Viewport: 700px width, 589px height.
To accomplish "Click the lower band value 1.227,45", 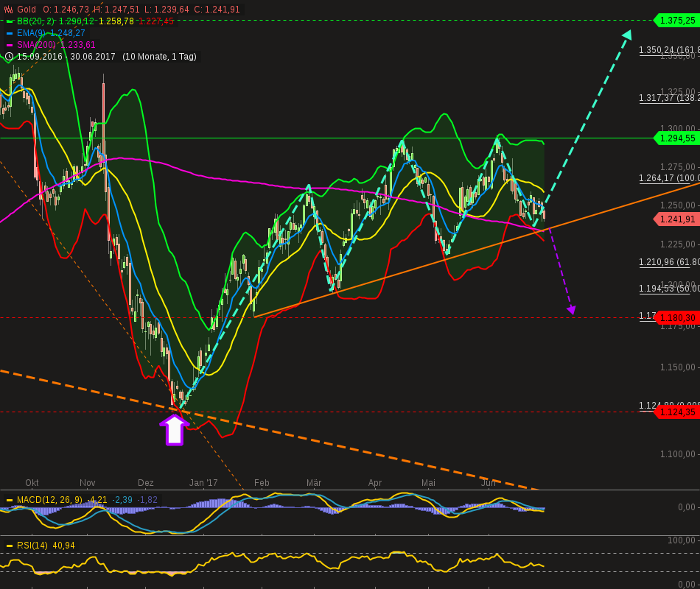I will 155,21.
